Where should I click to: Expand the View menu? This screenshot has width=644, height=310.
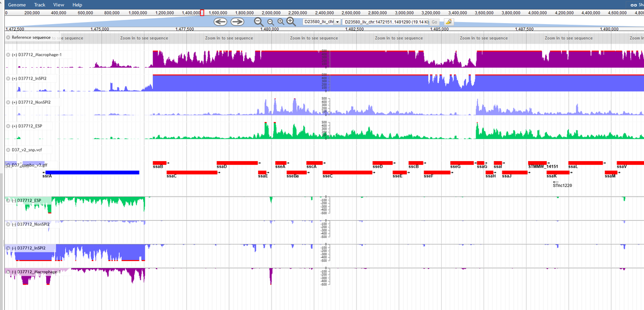pyautogui.click(x=58, y=4)
